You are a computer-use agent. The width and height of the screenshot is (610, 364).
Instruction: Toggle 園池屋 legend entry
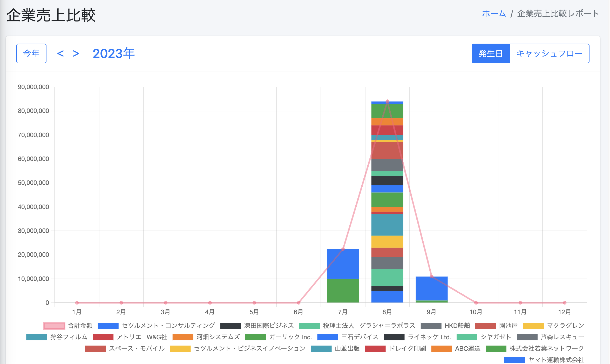497,326
